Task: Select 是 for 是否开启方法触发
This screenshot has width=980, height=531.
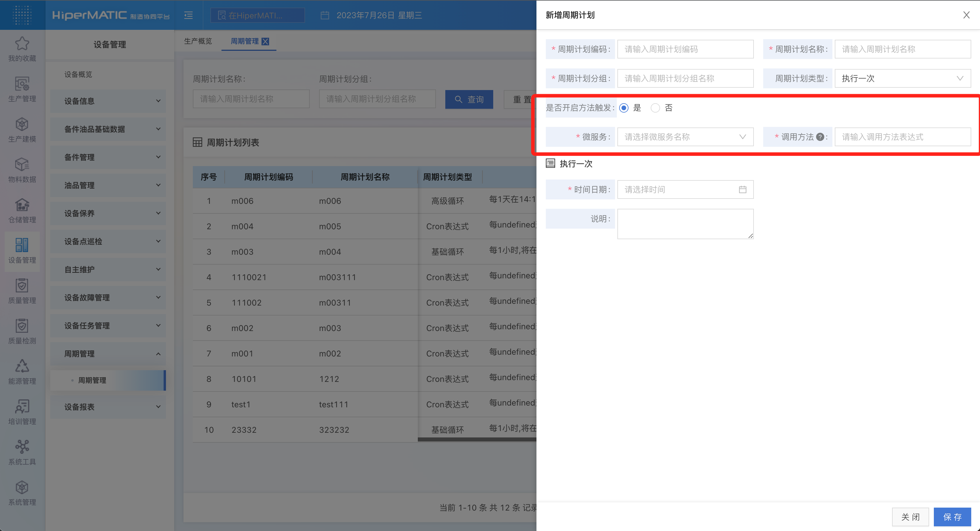Action: tap(624, 108)
